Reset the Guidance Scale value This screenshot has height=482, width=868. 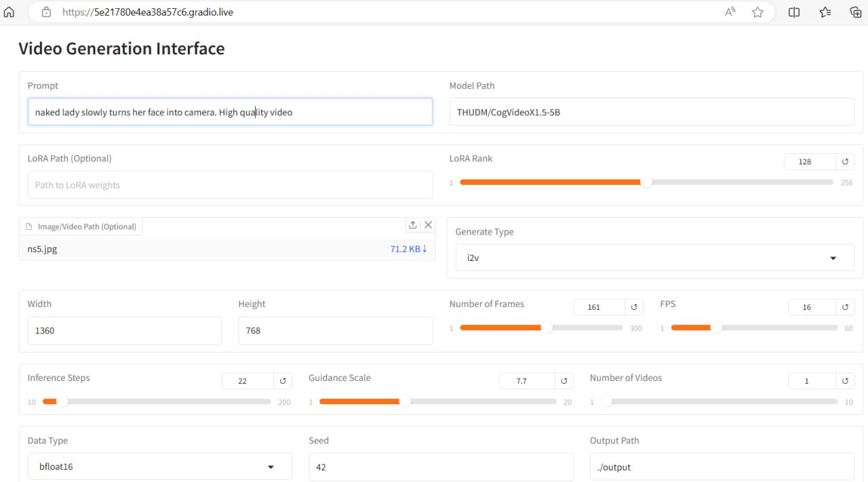(x=564, y=381)
